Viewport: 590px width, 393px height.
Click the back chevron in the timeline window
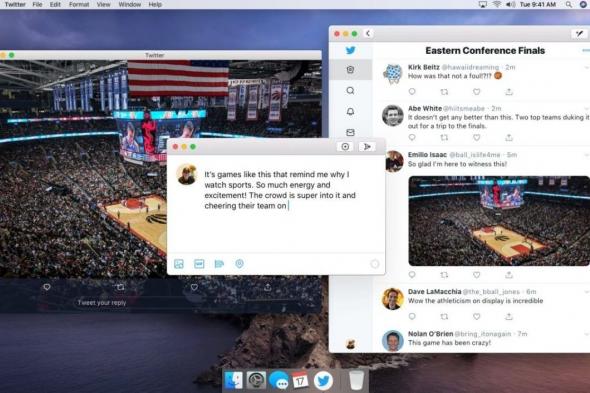coord(368,34)
